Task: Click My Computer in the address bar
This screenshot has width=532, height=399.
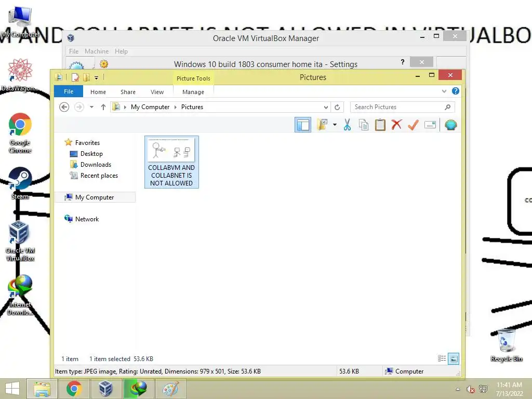Action: click(150, 107)
